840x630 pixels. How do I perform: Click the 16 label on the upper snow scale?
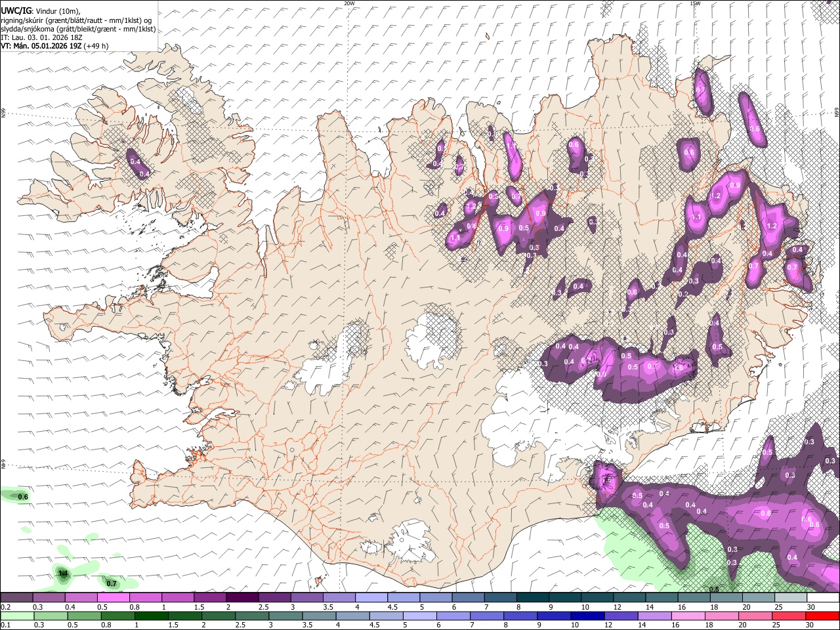tap(682, 607)
